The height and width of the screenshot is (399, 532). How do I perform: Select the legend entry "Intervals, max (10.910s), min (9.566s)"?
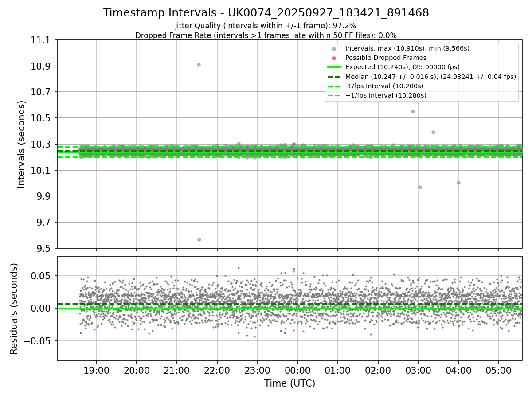(407, 48)
